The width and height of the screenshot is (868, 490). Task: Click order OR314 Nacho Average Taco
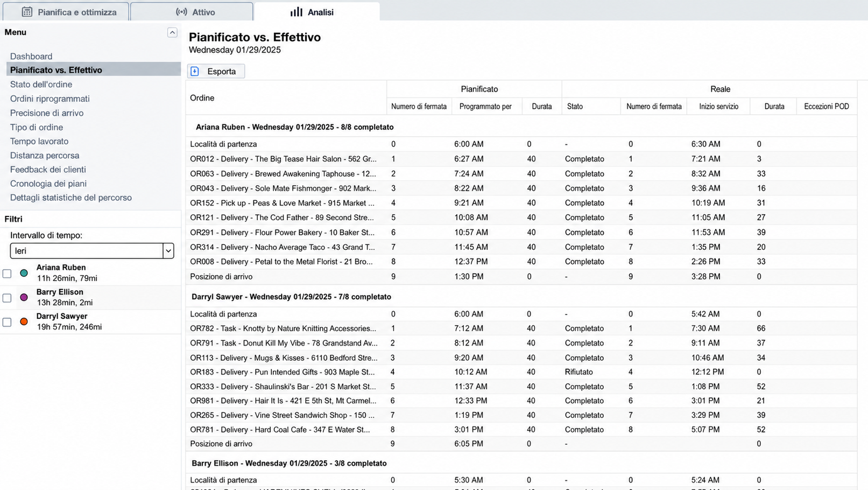pyautogui.click(x=283, y=247)
